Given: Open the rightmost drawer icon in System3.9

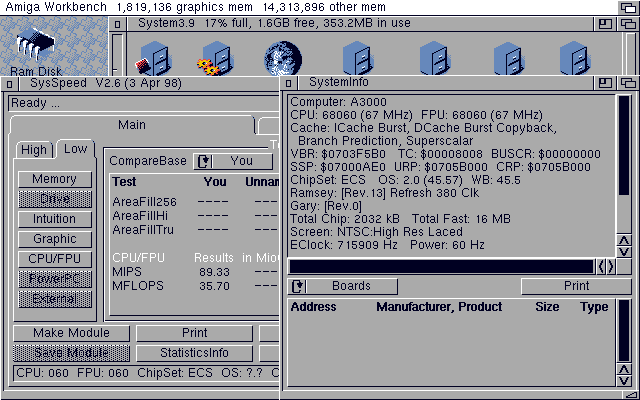Looking at the screenshot, I should pyautogui.click(x=573, y=58).
